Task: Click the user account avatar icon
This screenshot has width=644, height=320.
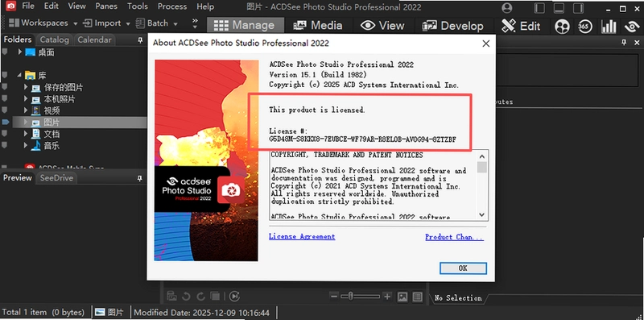Action: (507, 8)
